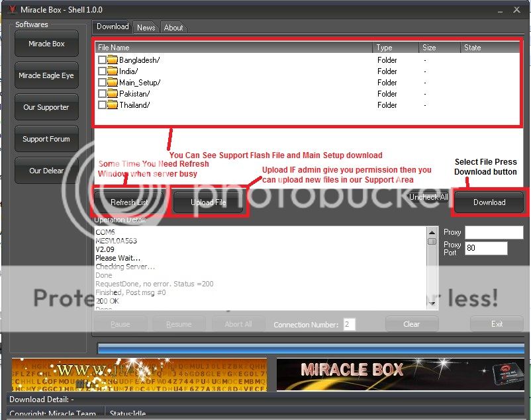Click the operation log scrollbar thumb
Image resolution: width=531 pixels, height=420 pixels.
point(432,241)
